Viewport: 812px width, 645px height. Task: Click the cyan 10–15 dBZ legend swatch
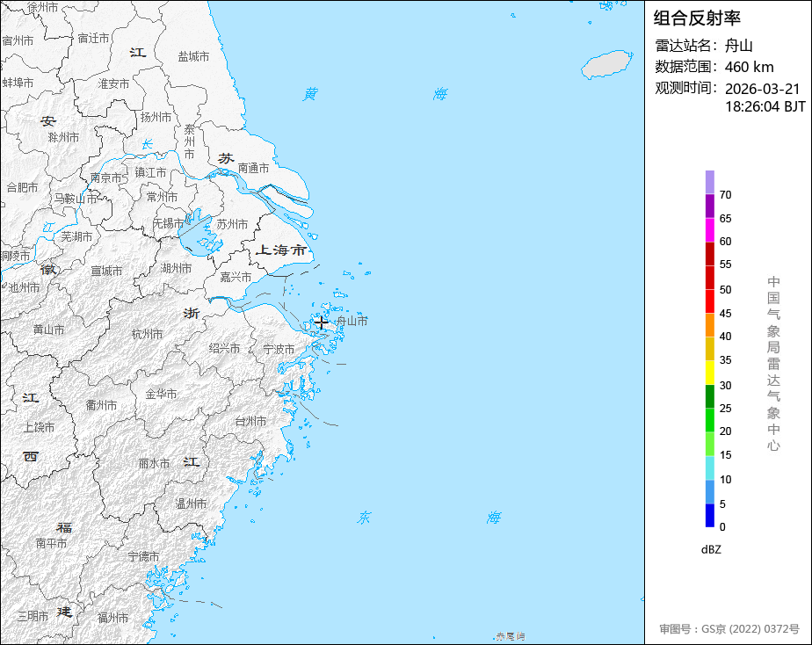pos(709,468)
